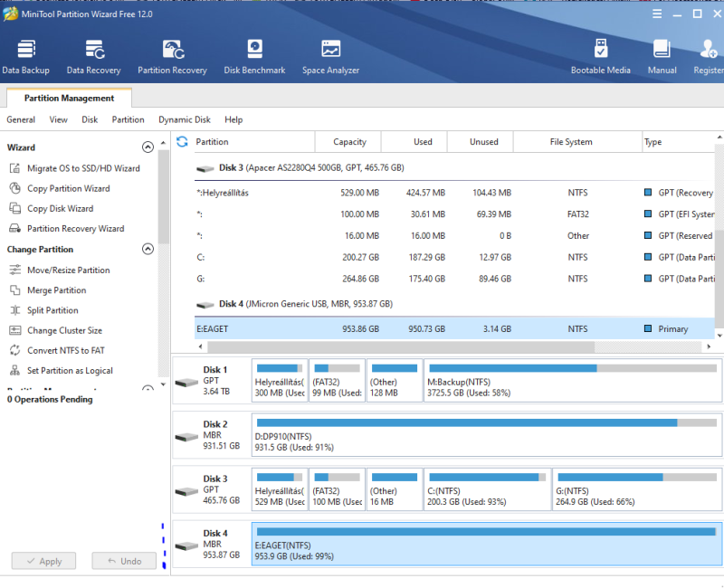Open the Disk menu
This screenshot has height=588, width=724.
coord(90,119)
